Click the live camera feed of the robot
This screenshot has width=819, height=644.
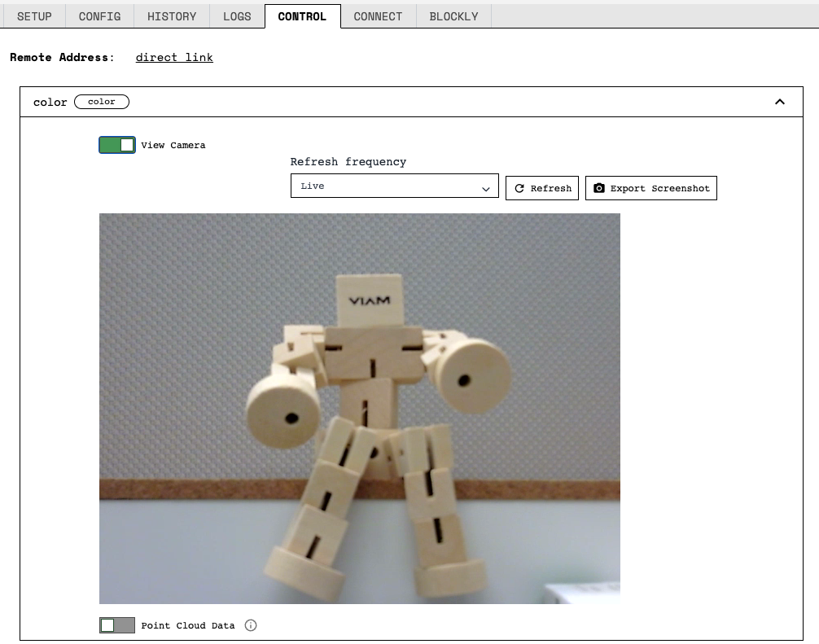pos(359,408)
